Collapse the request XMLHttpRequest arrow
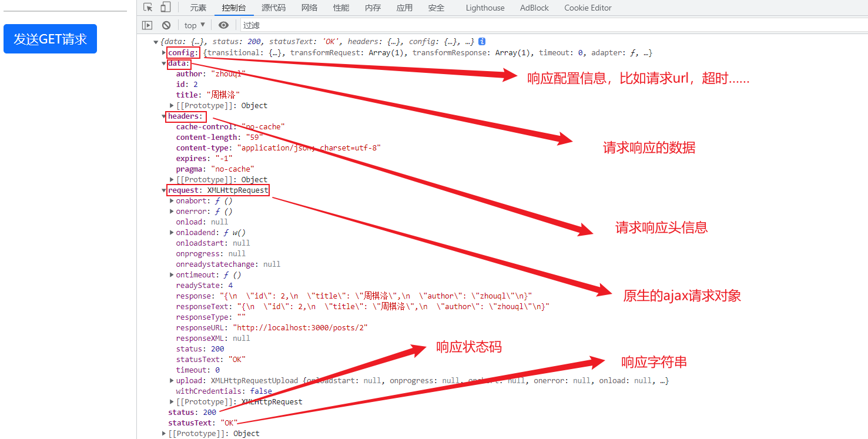868x439 pixels. (164, 190)
